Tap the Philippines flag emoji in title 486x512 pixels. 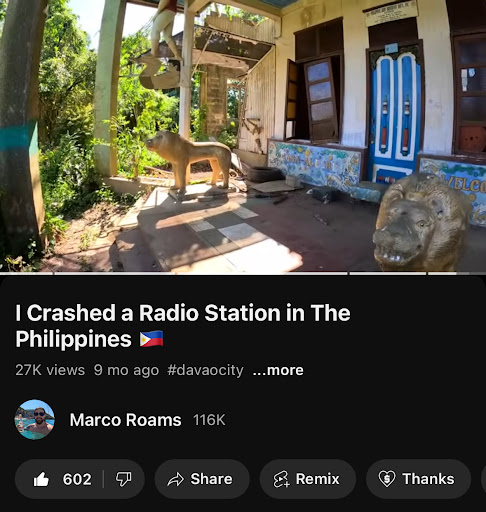[151, 339]
